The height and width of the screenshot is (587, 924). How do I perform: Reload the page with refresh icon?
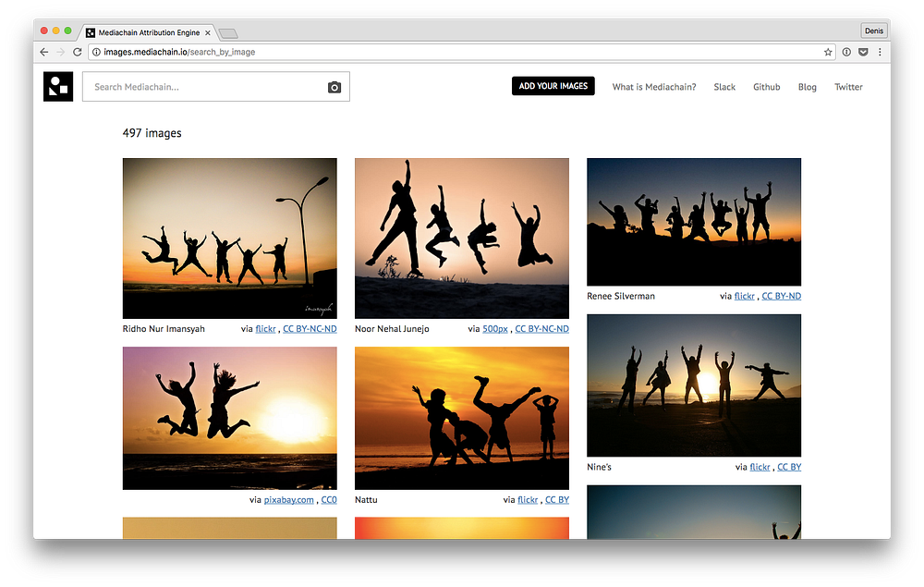(78, 52)
